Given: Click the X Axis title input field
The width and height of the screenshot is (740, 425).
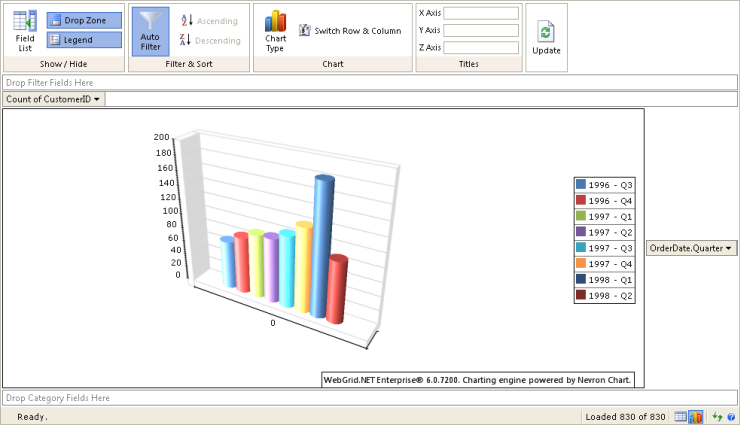Looking at the screenshot, I should (481, 13).
